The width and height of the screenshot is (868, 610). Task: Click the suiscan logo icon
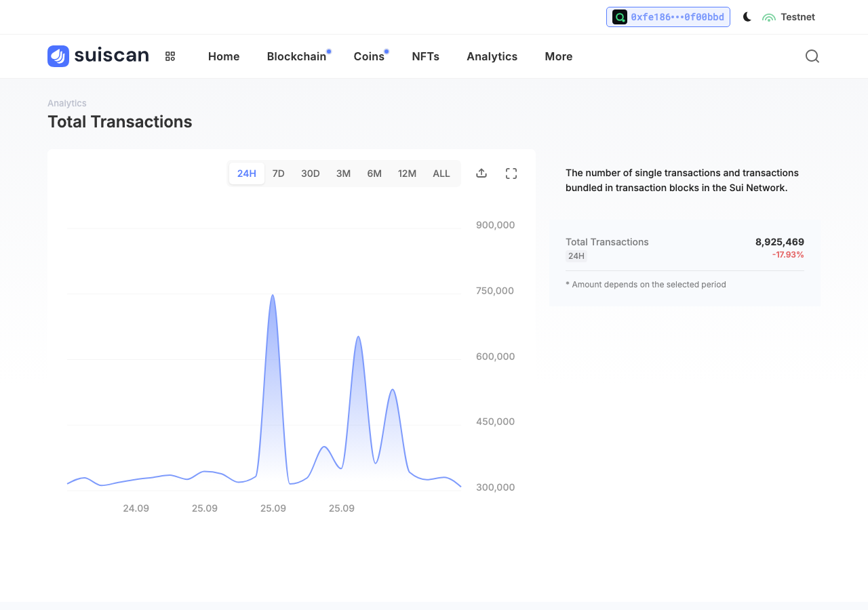point(58,56)
